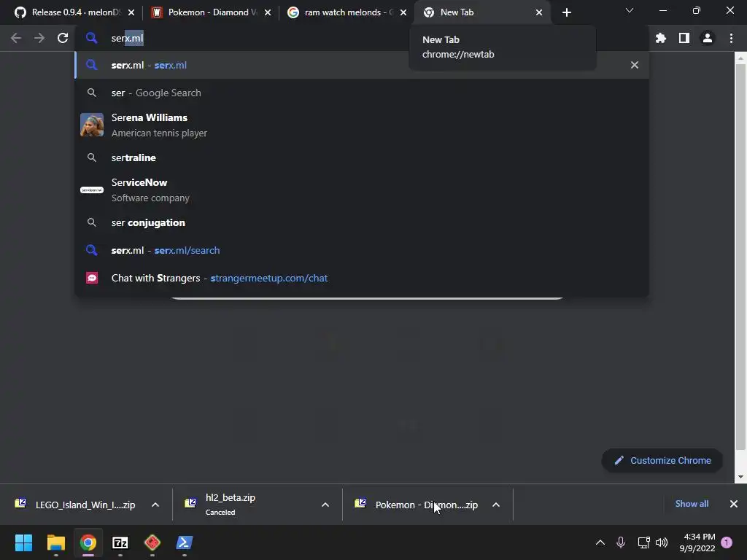
Task: Open the serx.ml/search suggestion
Action: point(362,250)
